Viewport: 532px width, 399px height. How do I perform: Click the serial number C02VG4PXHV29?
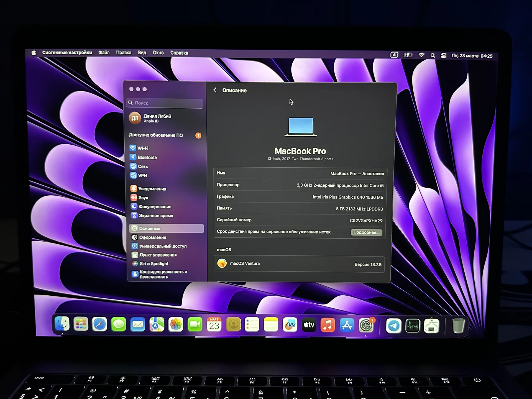366,221
